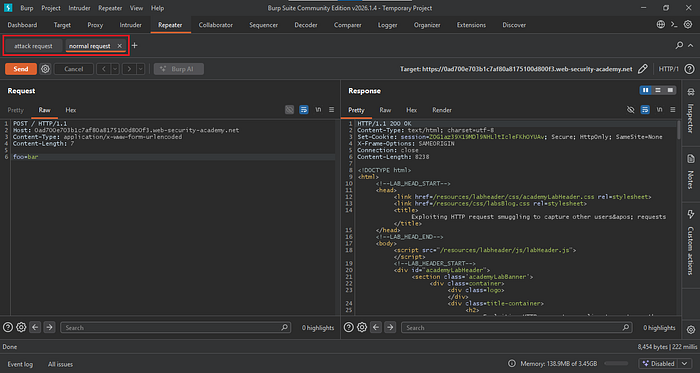Open the globe icon in the top bar

pos(661,25)
